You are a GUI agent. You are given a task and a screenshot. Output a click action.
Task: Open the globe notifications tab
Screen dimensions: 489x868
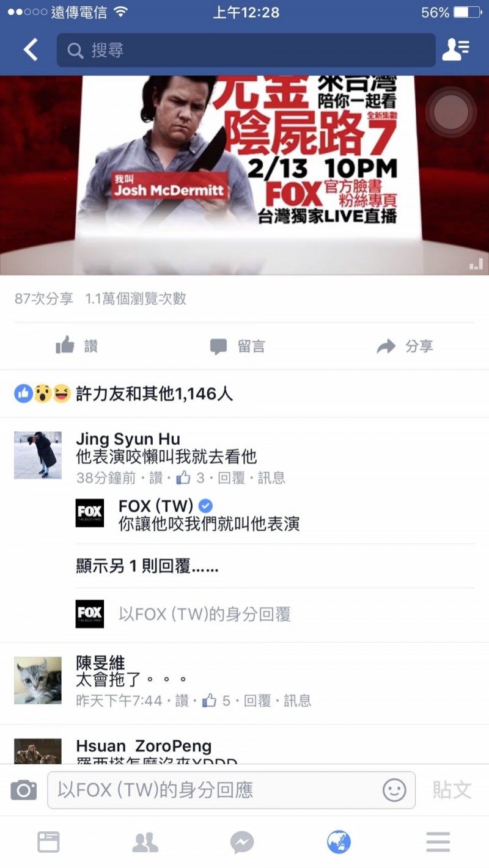(339, 842)
